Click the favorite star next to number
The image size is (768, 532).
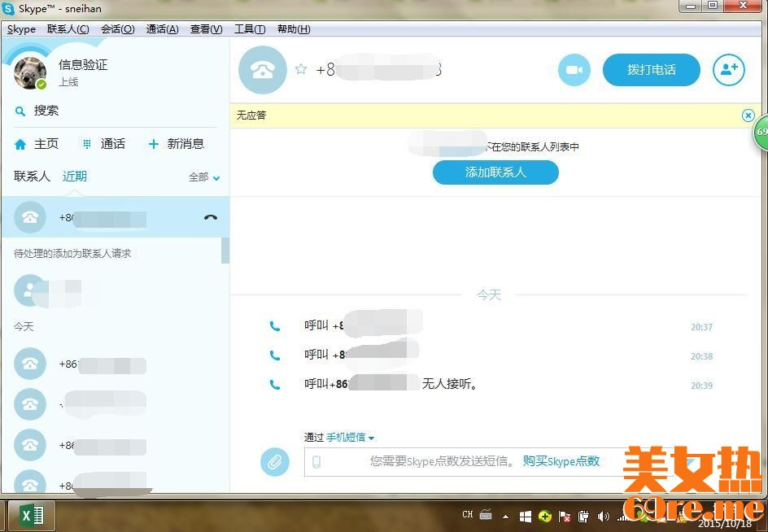301,69
